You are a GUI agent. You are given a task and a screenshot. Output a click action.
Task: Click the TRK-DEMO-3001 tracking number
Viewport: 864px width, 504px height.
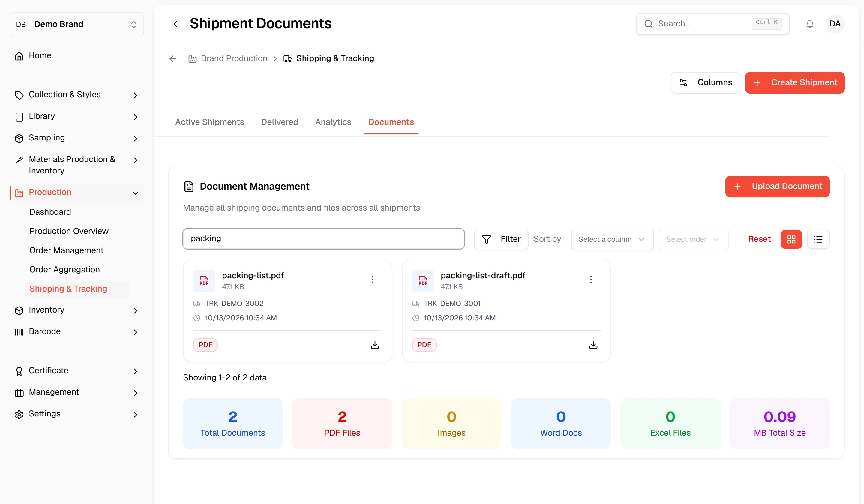[x=452, y=303]
